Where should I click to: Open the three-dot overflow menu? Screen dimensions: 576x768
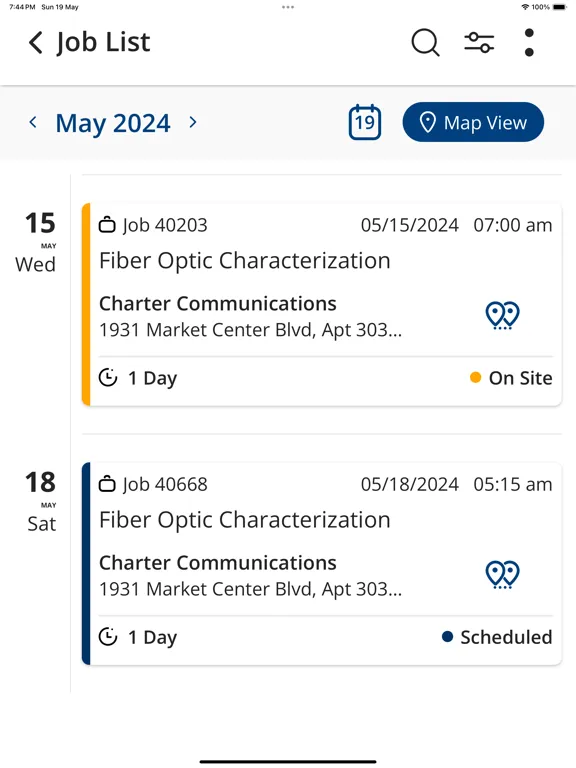coord(529,43)
